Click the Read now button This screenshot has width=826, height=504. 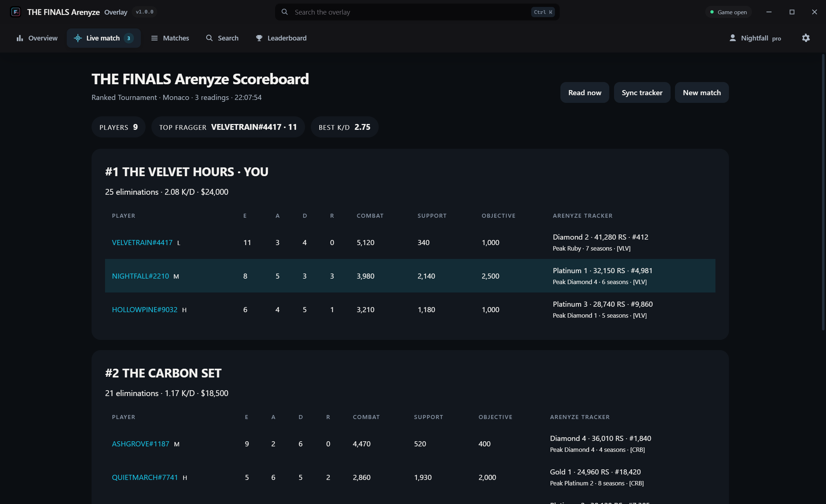click(x=584, y=93)
